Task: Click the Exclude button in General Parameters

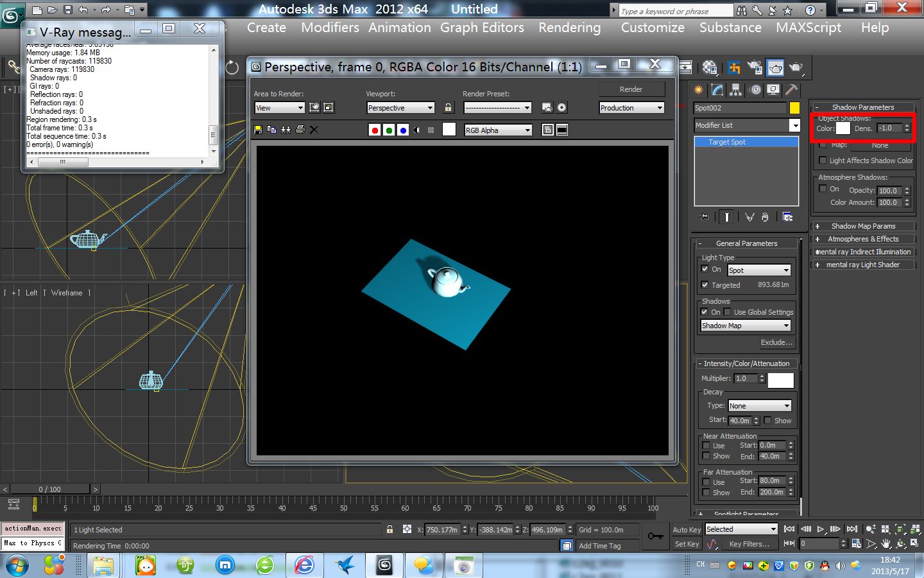Action: coord(777,342)
